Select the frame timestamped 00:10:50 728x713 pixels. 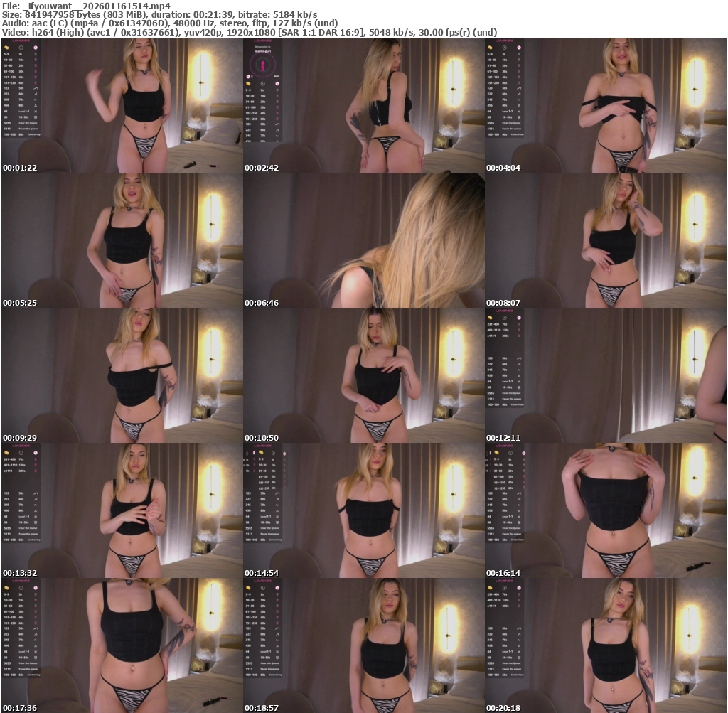(363, 375)
